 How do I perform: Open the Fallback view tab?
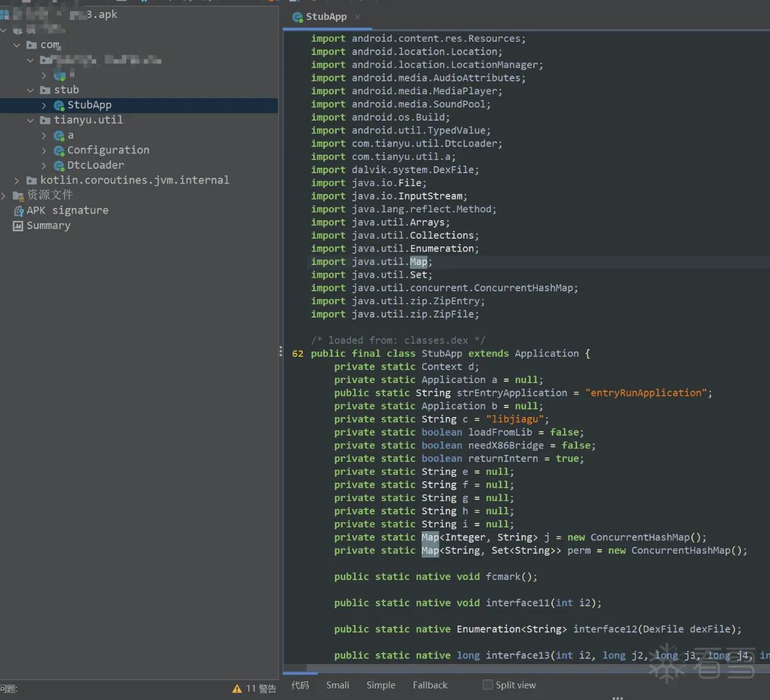tap(430, 685)
